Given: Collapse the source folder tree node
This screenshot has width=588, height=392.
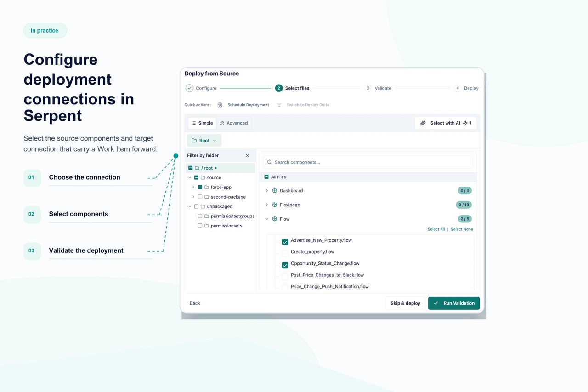Looking at the screenshot, I should click(x=190, y=178).
